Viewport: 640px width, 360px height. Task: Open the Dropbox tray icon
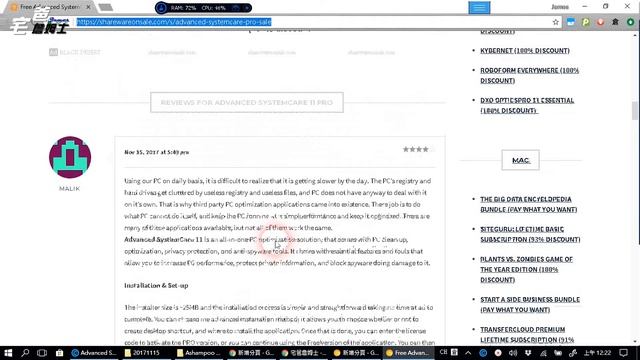(x=528, y=353)
